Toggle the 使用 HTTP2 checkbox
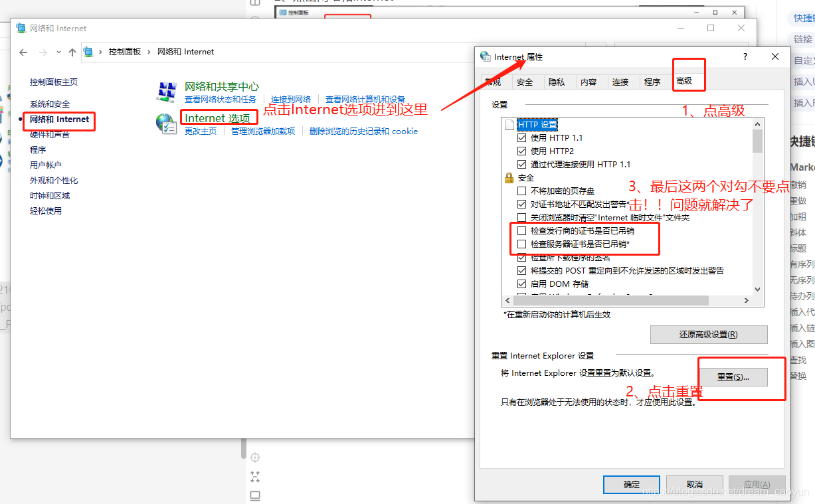The width and height of the screenshot is (815, 504). click(x=521, y=151)
